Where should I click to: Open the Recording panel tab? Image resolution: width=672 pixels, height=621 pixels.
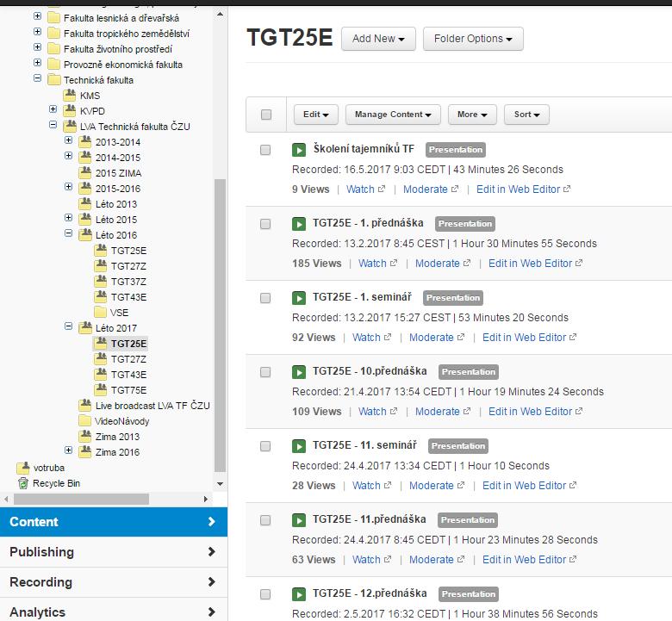pyautogui.click(x=114, y=582)
